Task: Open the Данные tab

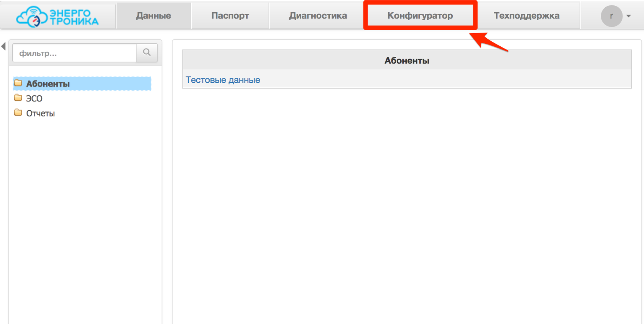Action: [153, 16]
